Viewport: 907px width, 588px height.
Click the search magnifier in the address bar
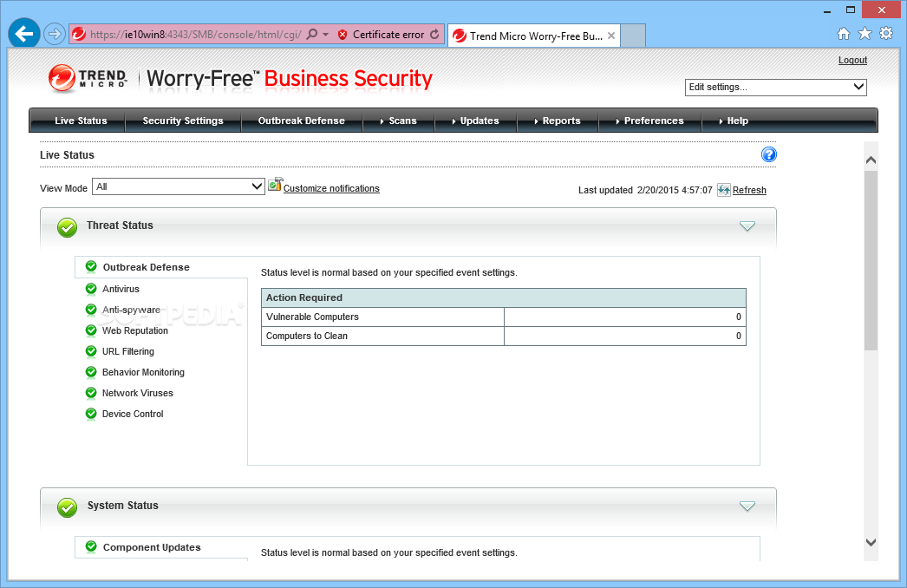pos(312,34)
